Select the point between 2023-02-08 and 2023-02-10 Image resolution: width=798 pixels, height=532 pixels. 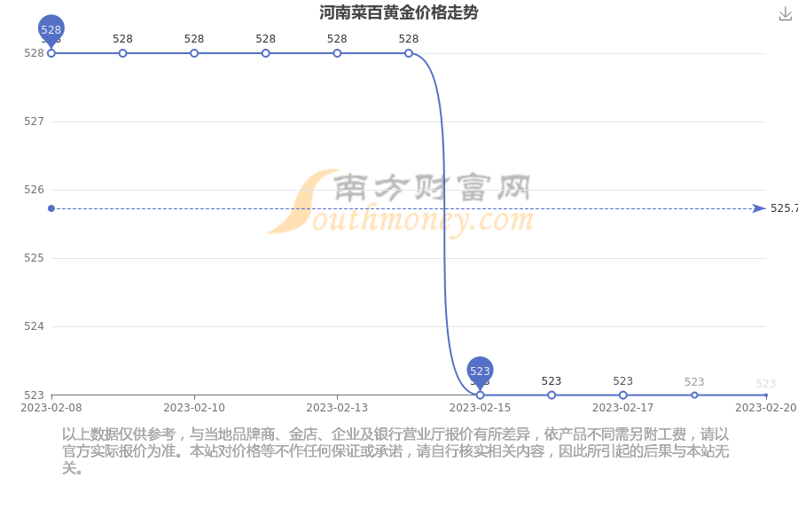coord(122,53)
